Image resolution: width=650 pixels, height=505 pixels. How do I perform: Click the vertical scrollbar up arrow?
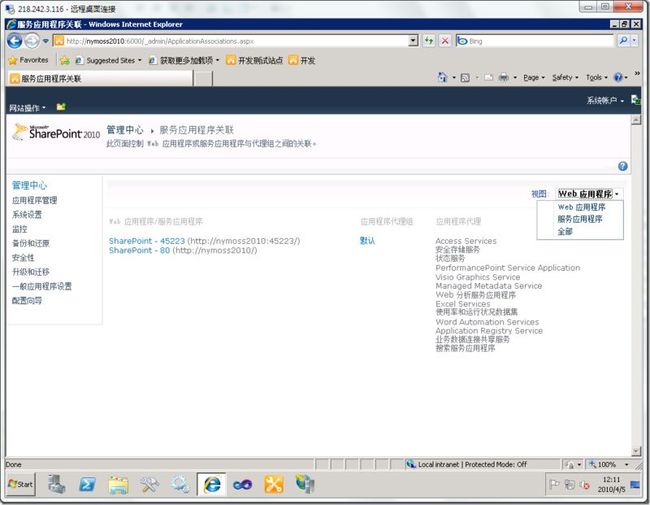(x=635, y=119)
